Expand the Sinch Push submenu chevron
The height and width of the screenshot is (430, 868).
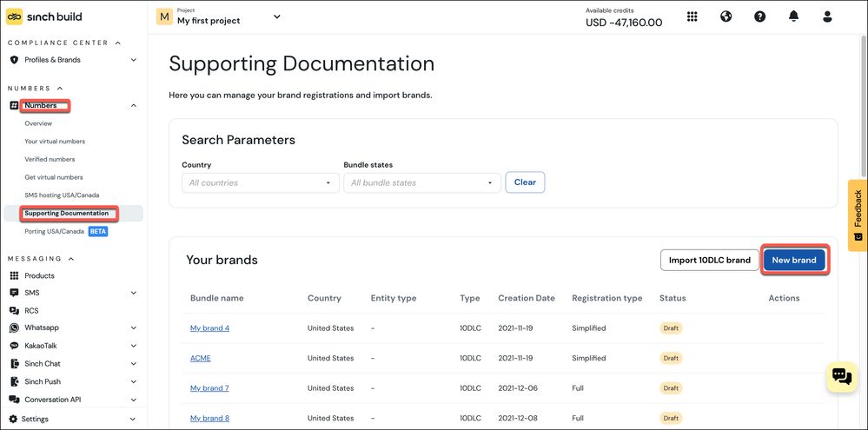coord(134,382)
